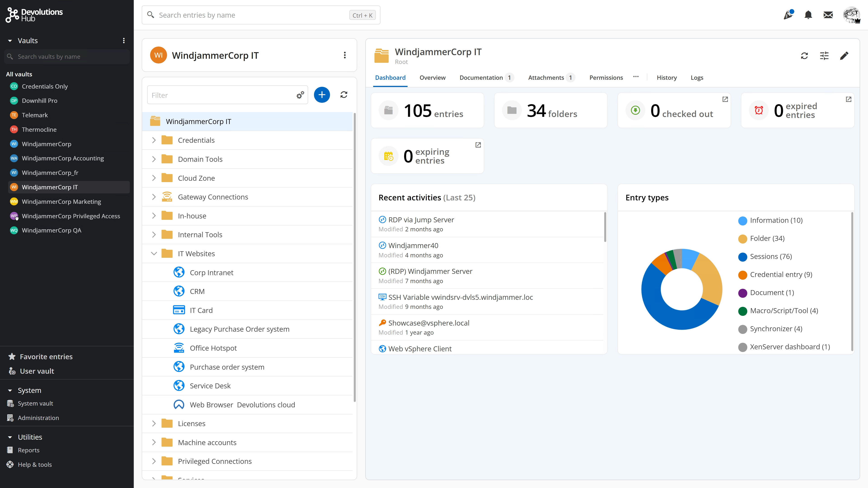The width and height of the screenshot is (868, 488).
Task: Click the notifications bell icon
Action: tap(808, 15)
